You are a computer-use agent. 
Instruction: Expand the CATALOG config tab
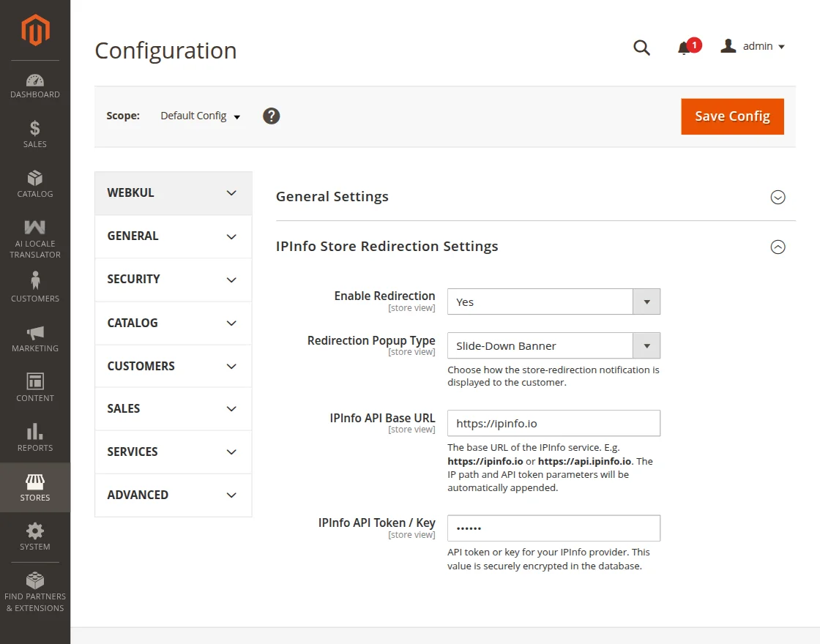pos(173,323)
